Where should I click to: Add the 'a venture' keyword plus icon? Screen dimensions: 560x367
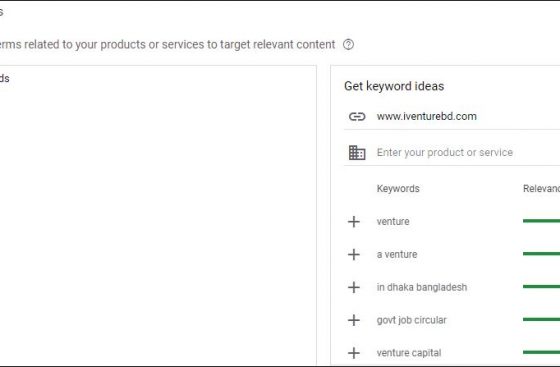coord(354,255)
